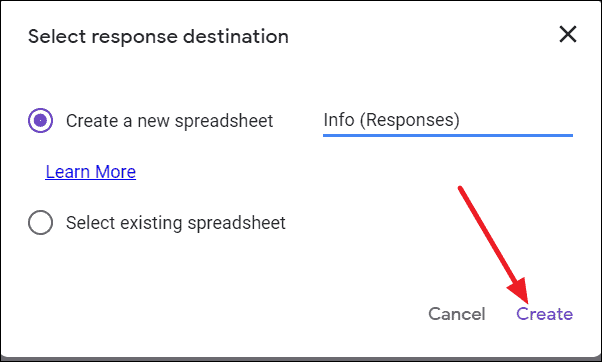
Task: Click the blue underline of the spreadsheet name field
Action: 448,135
